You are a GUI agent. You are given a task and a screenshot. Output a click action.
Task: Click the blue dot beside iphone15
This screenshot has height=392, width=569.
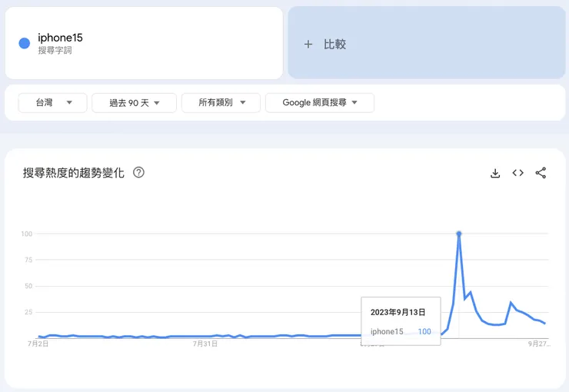tap(25, 43)
